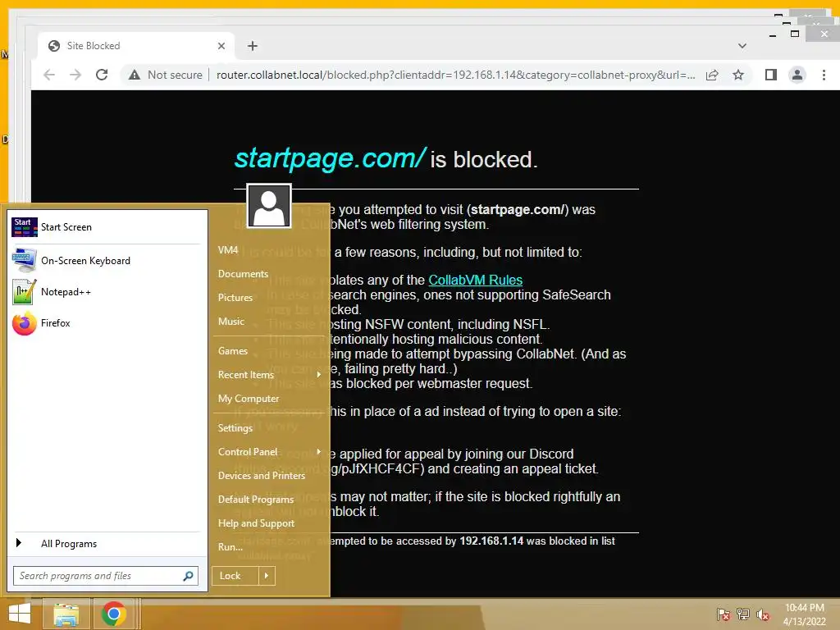Click the 192.168.1.14 footer text
Viewport: 840px width, 630px height.
click(491, 541)
